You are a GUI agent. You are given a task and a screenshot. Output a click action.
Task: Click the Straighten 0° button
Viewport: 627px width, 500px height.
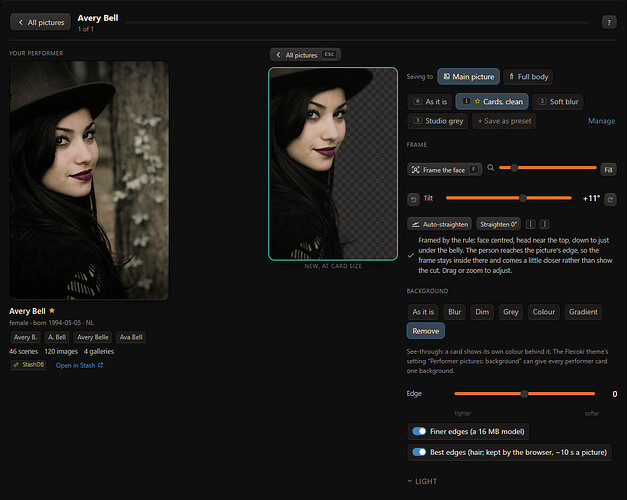(x=498, y=224)
